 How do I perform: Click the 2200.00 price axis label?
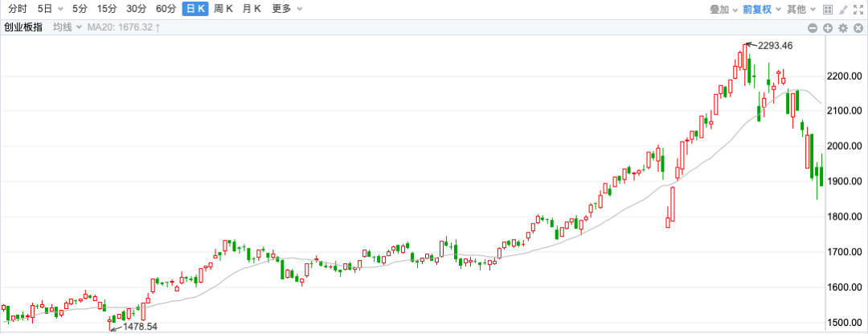(x=844, y=76)
